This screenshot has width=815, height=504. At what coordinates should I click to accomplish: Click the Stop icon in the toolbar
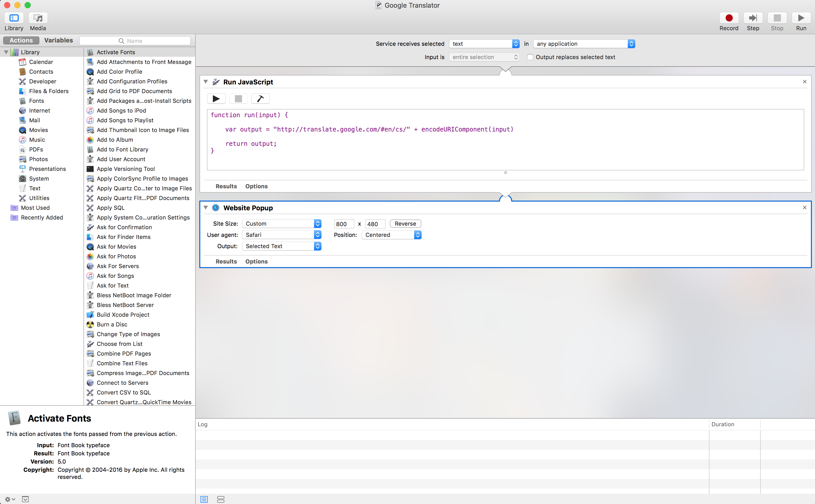[777, 18]
